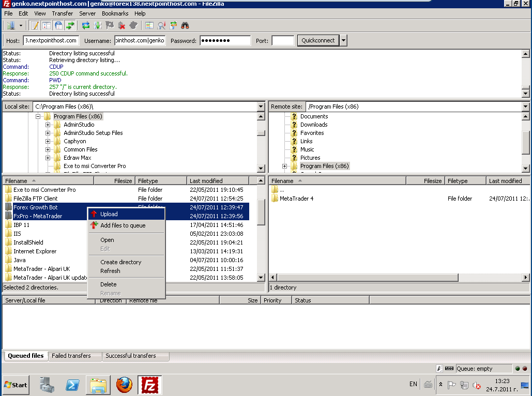This screenshot has height=396, width=532.
Task: Expand the AdminStudio Setup Files tree node
Action: (48, 133)
